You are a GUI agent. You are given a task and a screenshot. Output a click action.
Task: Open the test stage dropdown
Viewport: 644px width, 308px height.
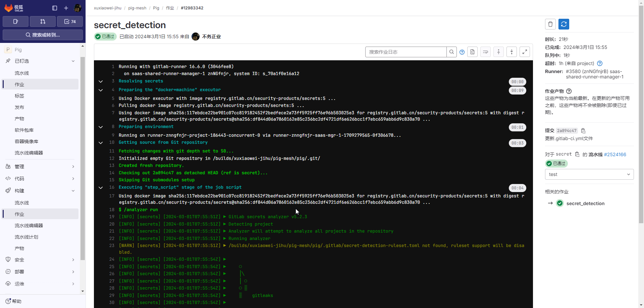(x=589, y=174)
